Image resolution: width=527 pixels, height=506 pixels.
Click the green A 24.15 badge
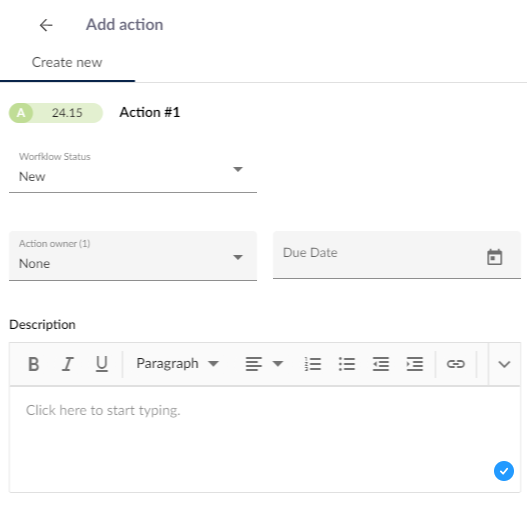coord(56,113)
